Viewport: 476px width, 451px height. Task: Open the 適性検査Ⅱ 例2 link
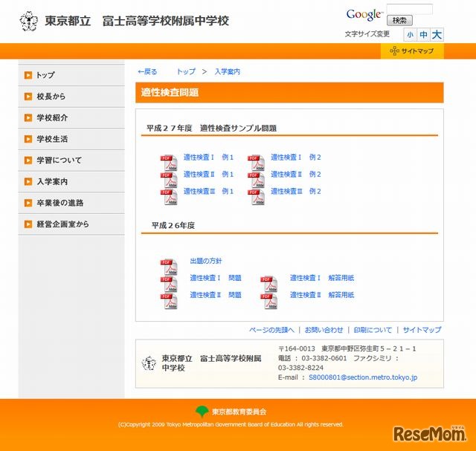(296, 174)
